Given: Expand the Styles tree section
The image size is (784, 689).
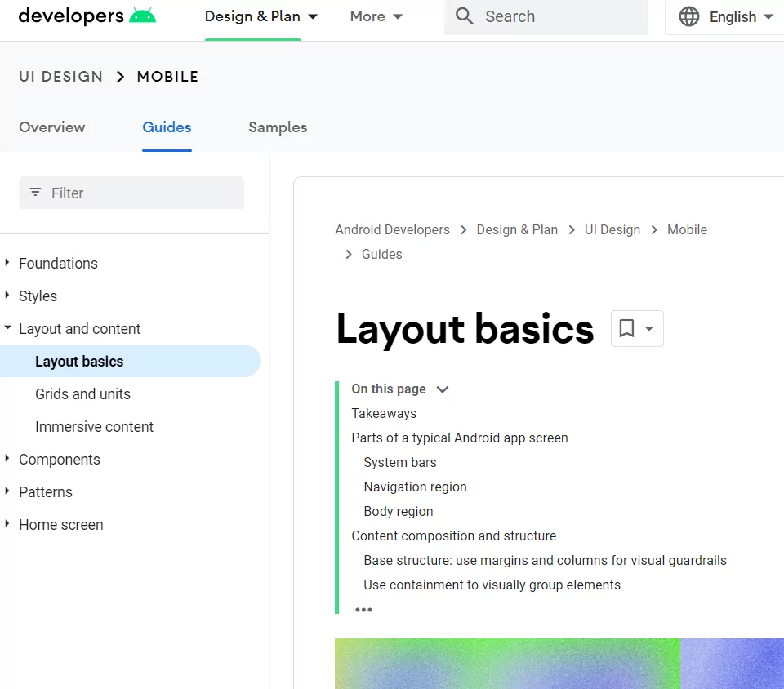Looking at the screenshot, I should (7, 296).
